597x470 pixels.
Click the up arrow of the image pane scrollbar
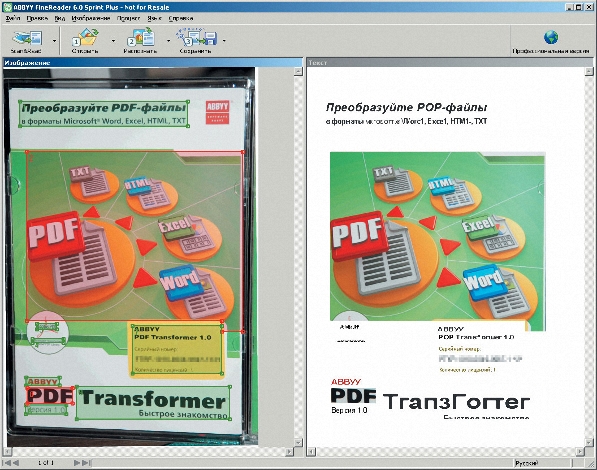click(x=298, y=72)
